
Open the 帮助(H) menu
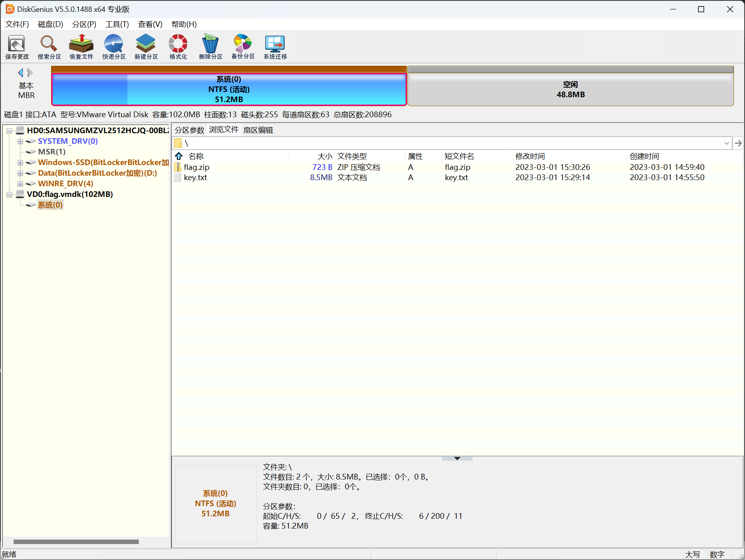pyautogui.click(x=184, y=24)
